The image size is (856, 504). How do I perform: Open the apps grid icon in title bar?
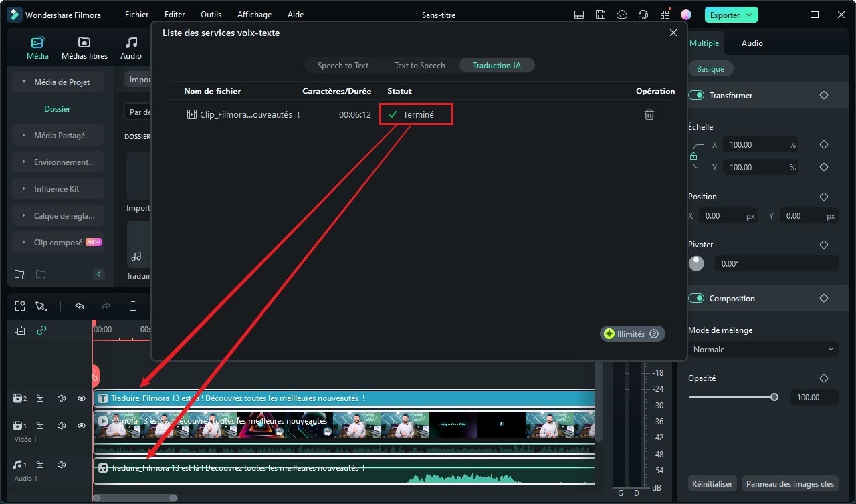tap(665, 15)
